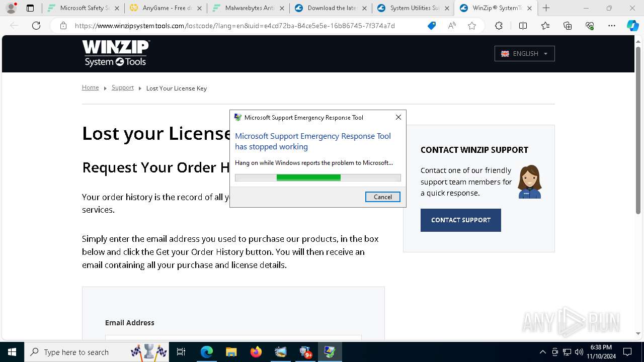
Task: Toggle Split screen icon
Action: 523,26
